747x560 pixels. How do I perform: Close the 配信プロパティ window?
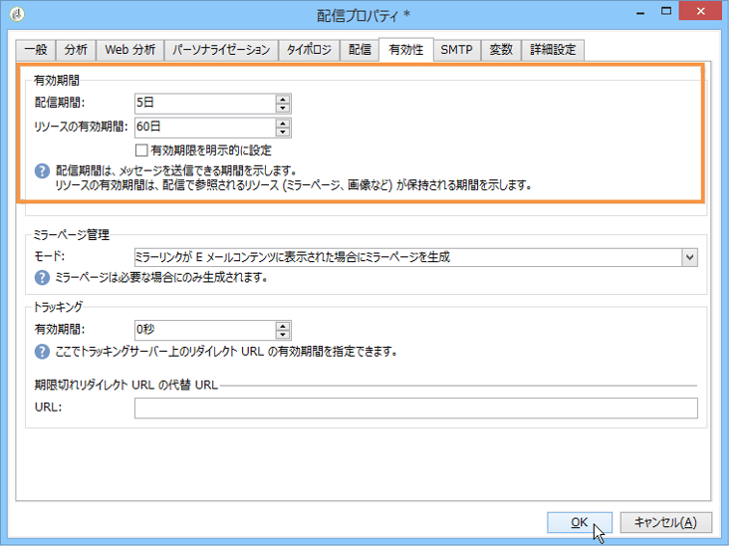(700, 11)
